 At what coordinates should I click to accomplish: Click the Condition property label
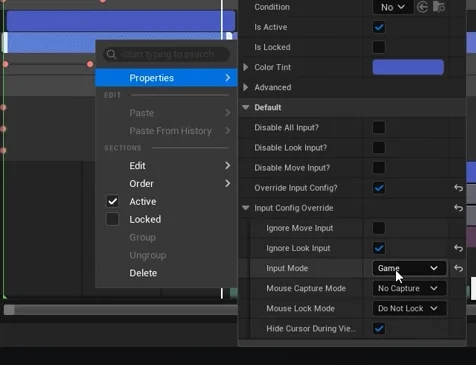(x=272, y=7)
